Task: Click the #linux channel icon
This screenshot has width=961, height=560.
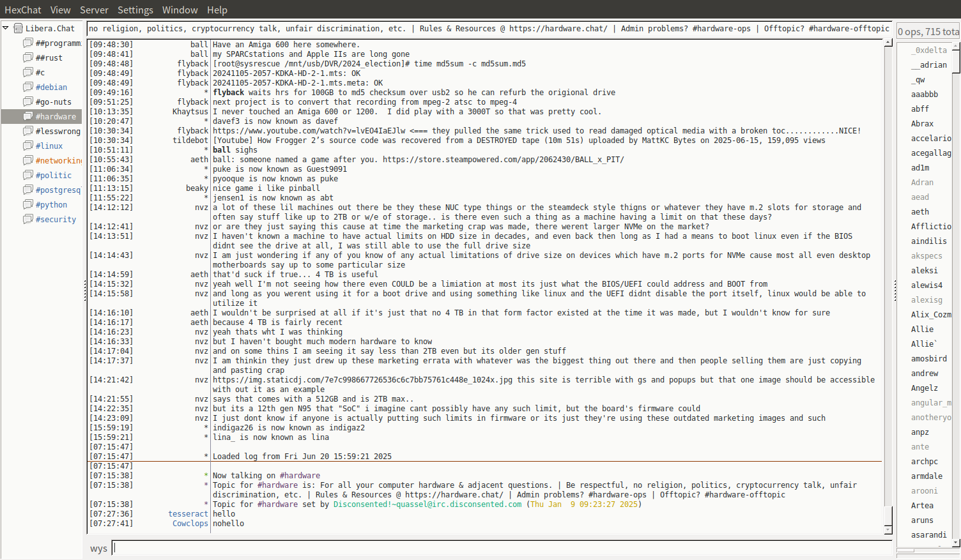Action: point(28,146)
